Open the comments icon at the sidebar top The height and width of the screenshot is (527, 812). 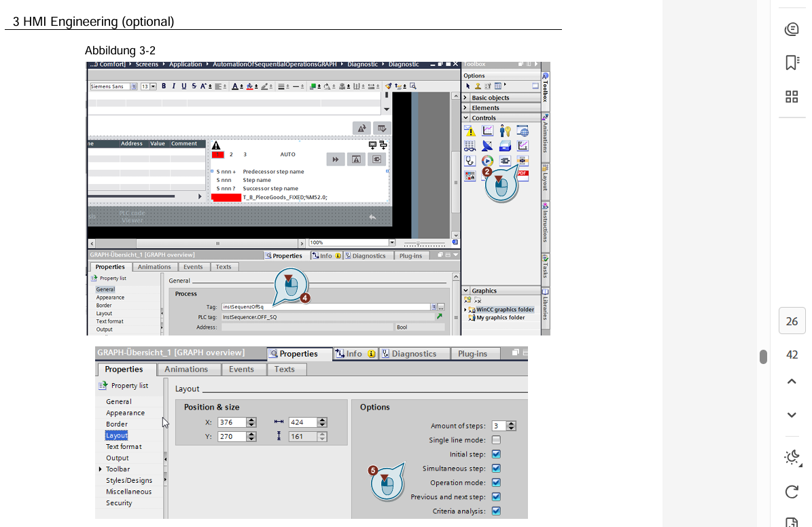click(792, 29)
